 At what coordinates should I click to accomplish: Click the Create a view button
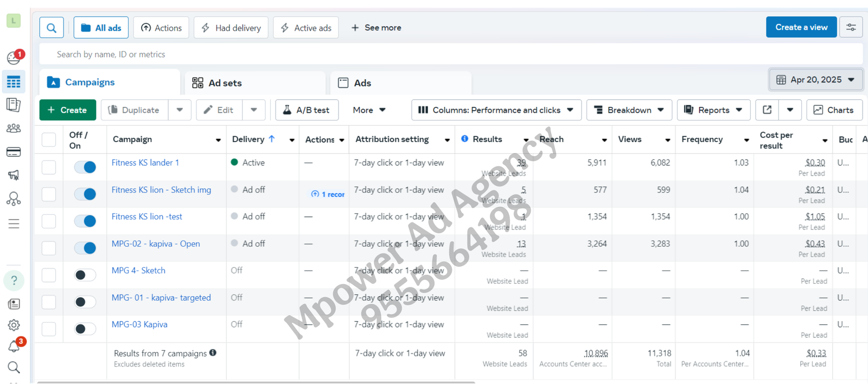(801, 27)
